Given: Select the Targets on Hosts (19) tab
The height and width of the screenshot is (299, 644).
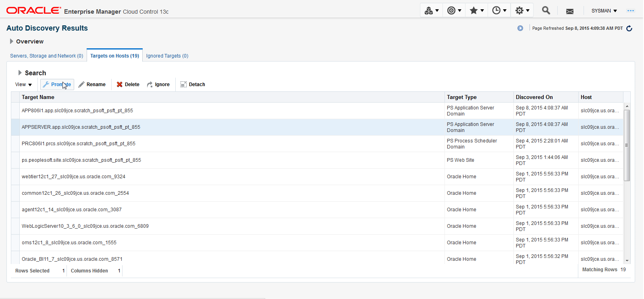Looking at the screenshot, I should (x=114, y=56).
